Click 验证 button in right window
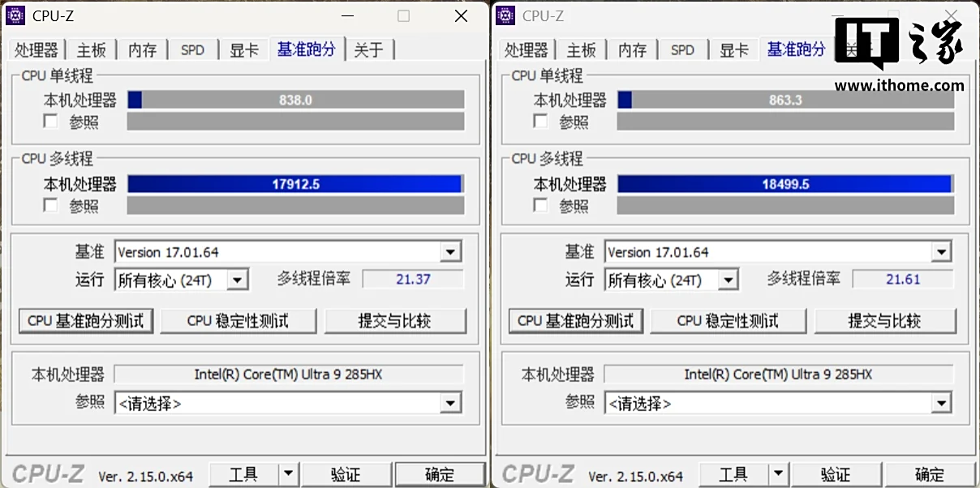The image size is (980, 488). coord(835,474)
